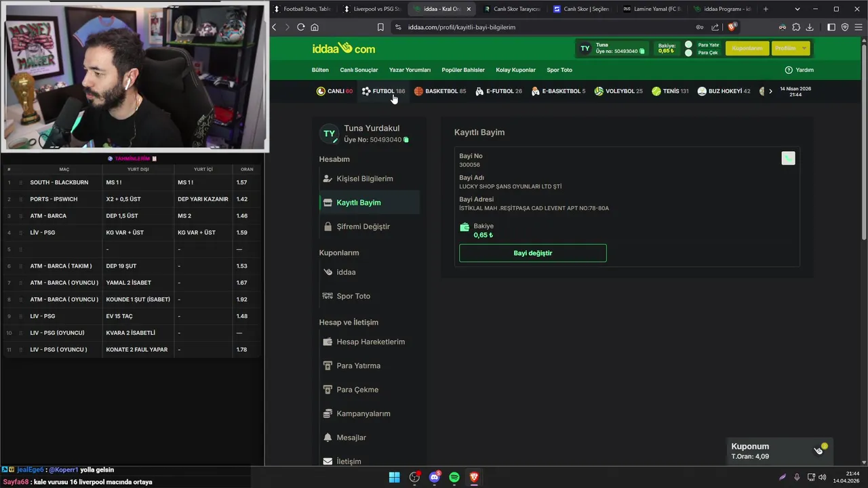Image resolution: width=868 pixels, height=488 pixels.
Task: Close the active iddaa browser tab
Action: [x=468, y=9]
